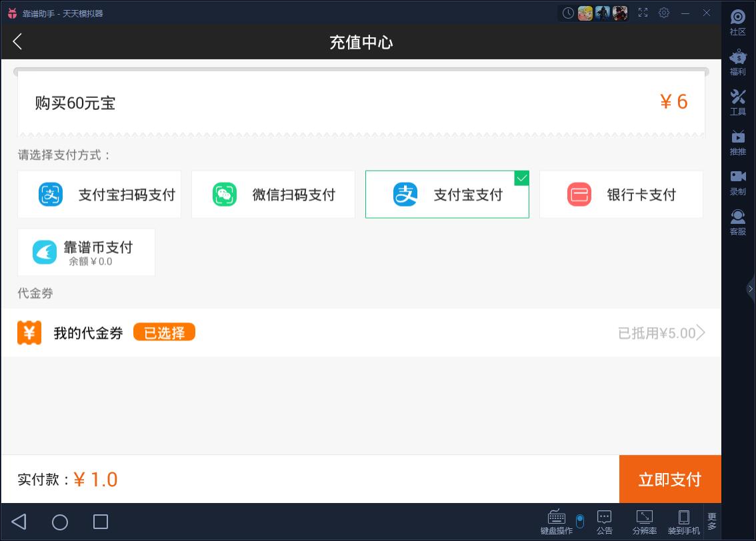Click the mouse icon next to 键盘操作

pyautogui.click(x=580, y=521)
